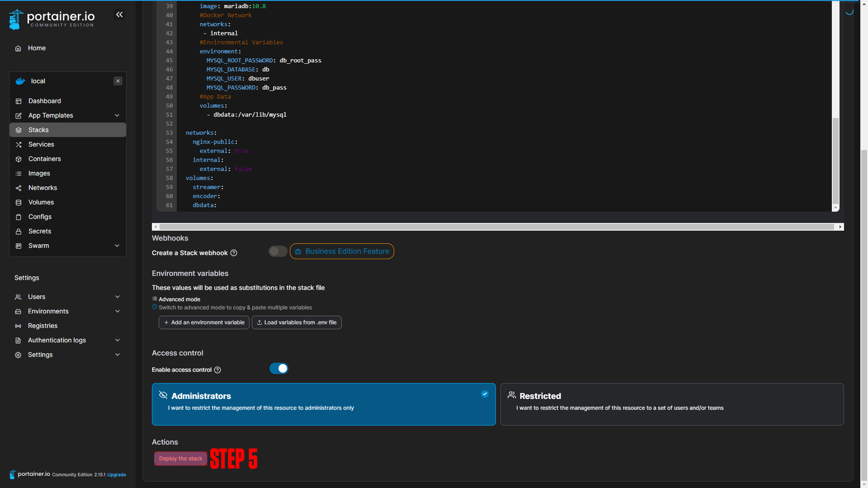Open Containers from the sidebar
Screen dimensions: 868x488
click(44, 159)
